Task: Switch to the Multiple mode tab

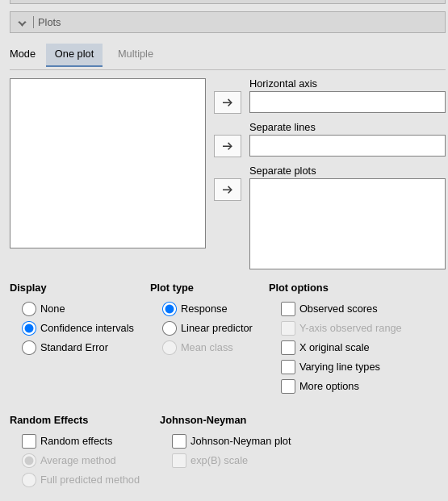Action: (136, 54)
